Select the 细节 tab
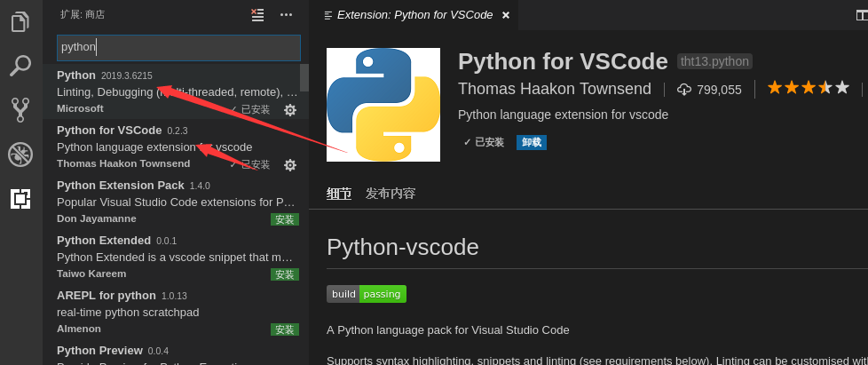The height and width of the screenshot is (365, 868). (339, 194)
